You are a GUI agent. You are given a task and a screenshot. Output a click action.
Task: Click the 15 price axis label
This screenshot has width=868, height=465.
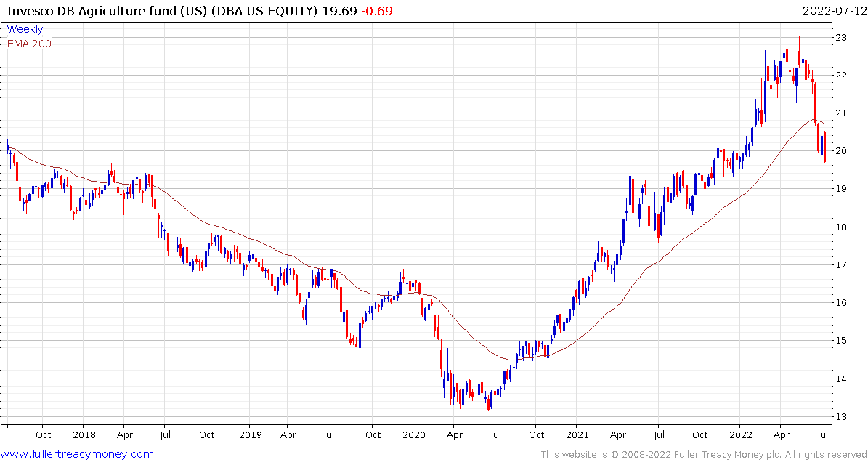pos(841,341)
